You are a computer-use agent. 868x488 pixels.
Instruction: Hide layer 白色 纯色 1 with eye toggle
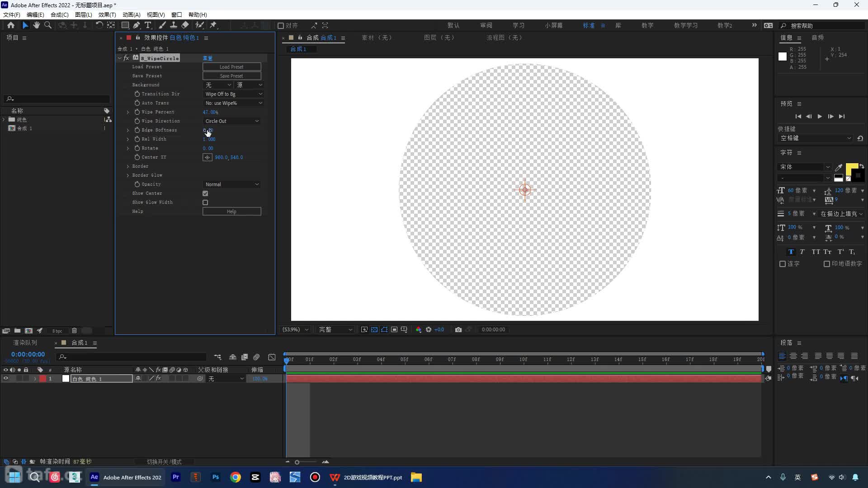point(5,379)
